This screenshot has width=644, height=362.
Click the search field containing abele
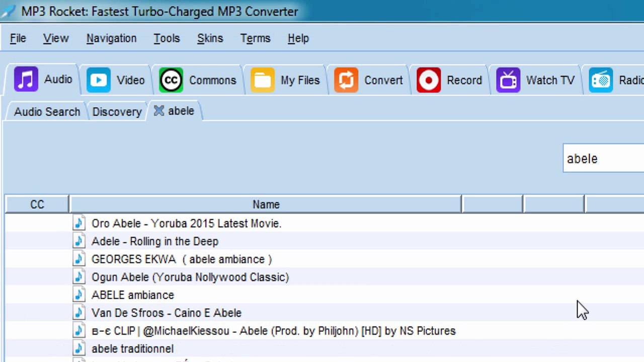[604, 158]
